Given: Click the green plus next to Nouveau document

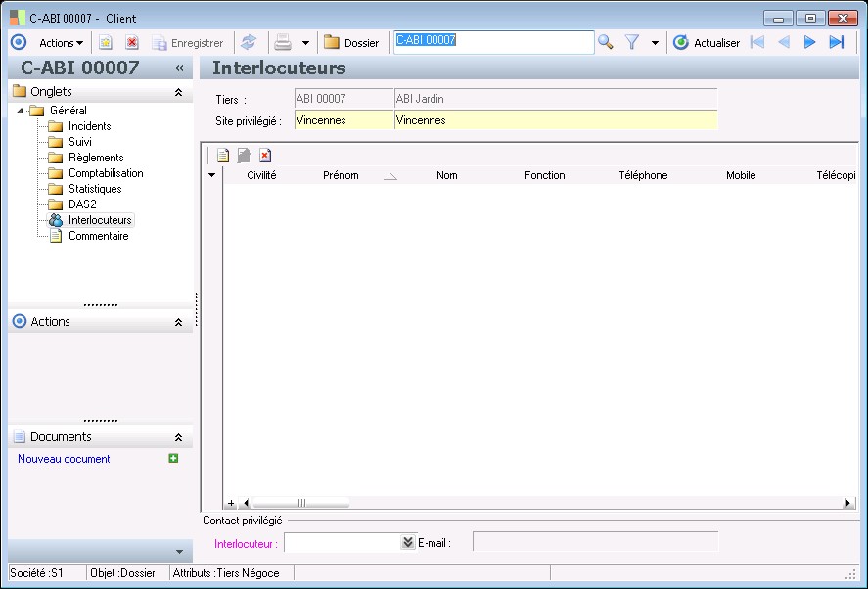Looking at the screenshot, I should tap(173, 458).
